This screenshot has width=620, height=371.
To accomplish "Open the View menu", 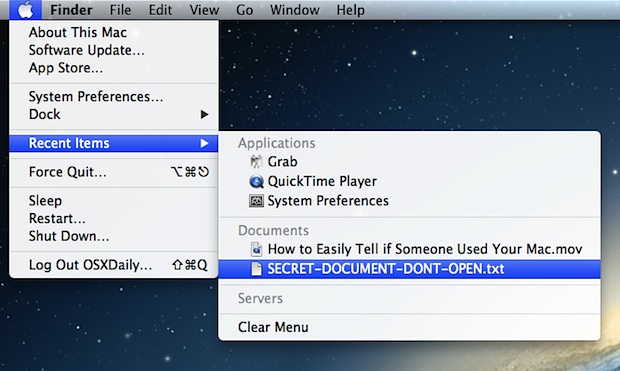I will [x=204, y=10].
